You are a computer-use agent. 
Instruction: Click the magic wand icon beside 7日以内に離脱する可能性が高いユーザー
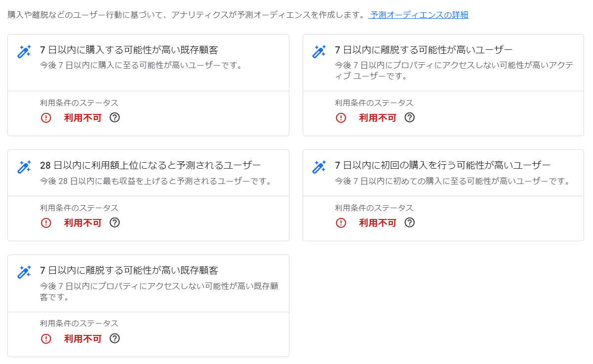click(x=319, y=51)
